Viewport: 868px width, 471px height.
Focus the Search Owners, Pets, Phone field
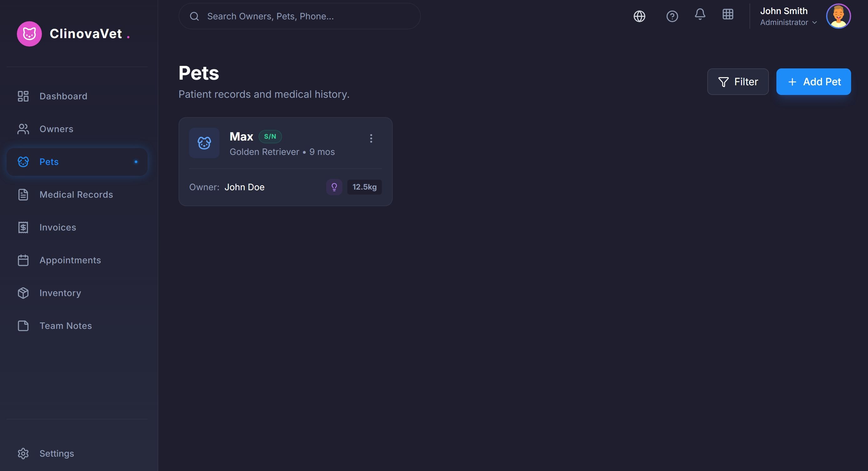[x=299, y=16]
